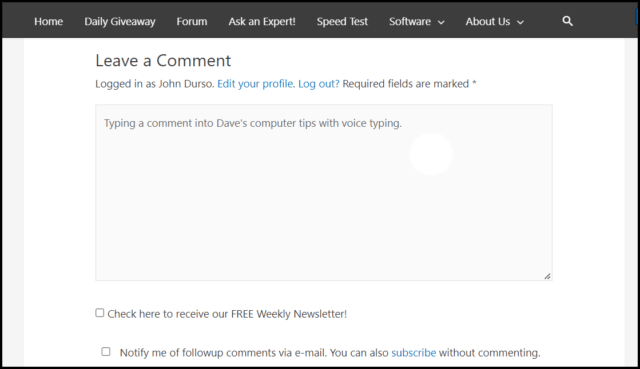Click the Log out? link
The width and height of the screenshot is (640, 369).
[319, 84]
